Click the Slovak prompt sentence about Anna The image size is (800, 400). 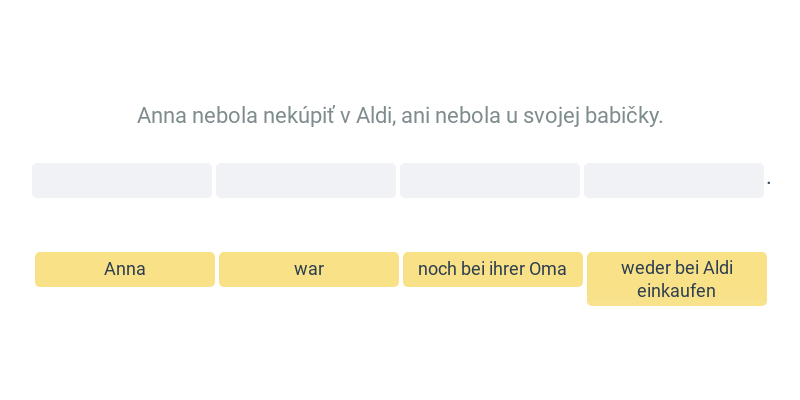point(400,116)
